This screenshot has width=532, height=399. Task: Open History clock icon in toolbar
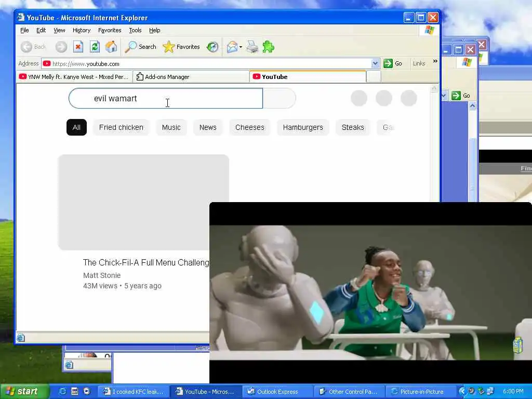click(212, 47)
